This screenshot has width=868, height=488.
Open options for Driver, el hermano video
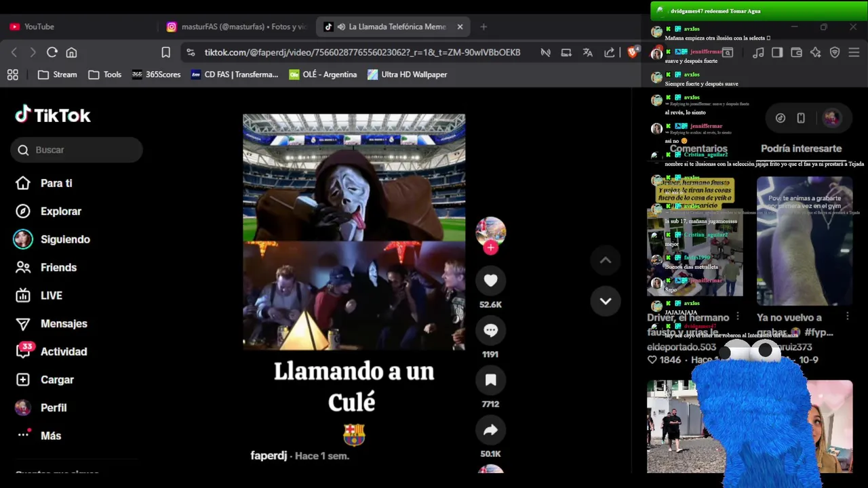pyautogui.click(x=737, y=317)
